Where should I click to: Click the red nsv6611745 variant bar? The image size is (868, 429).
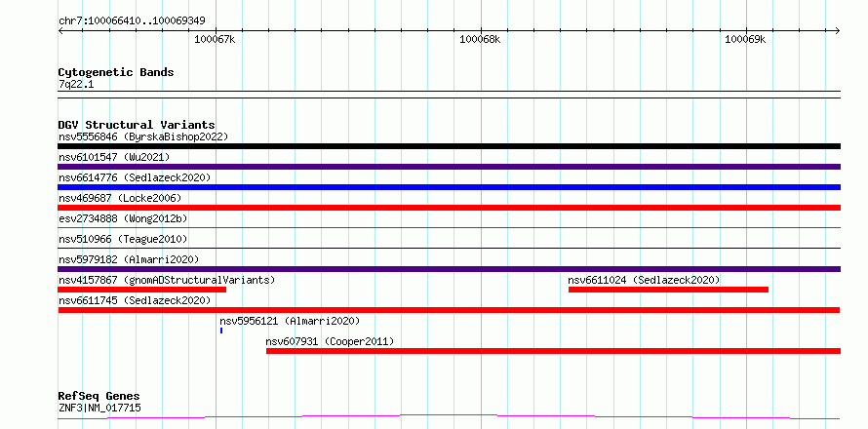coord(449,310)
